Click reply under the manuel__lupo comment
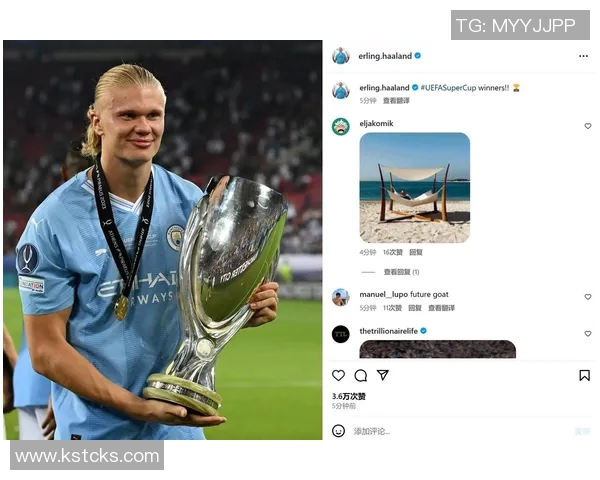Screen dimensions: 600x480 point(415,308)
